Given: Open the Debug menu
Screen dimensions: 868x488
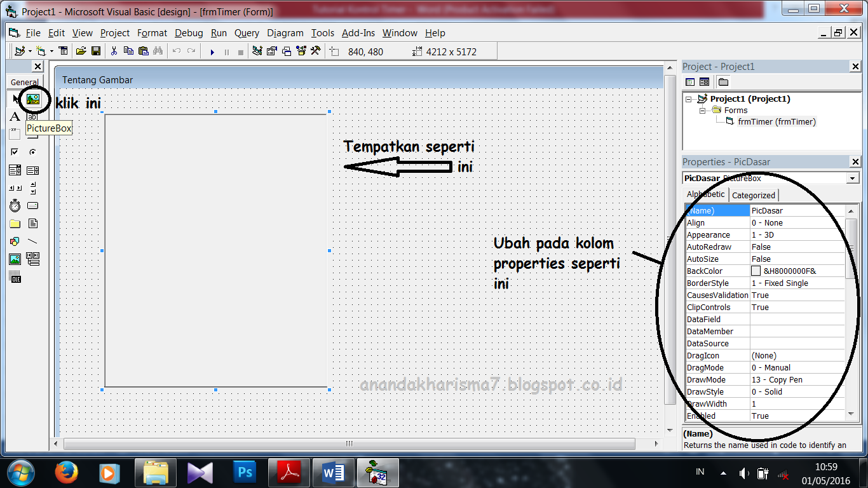Looking at the screenshot, I should pyautogui.click(x=188, y=33).
